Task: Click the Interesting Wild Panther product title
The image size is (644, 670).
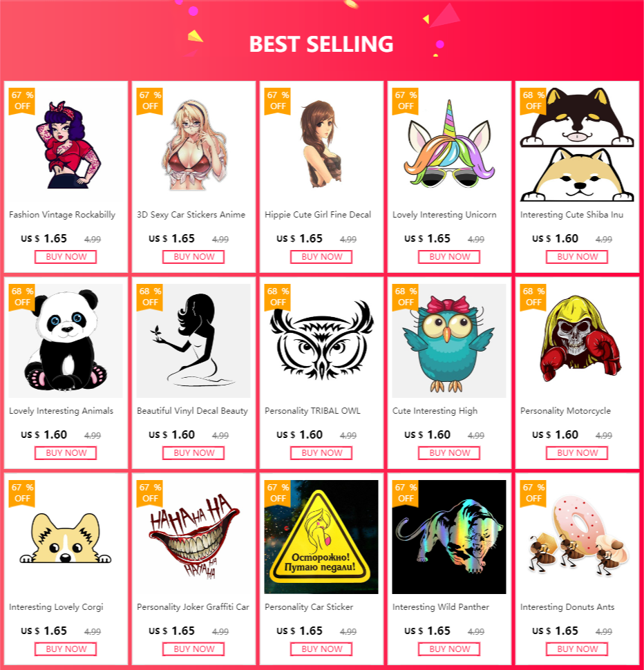Action: point(441,607)
